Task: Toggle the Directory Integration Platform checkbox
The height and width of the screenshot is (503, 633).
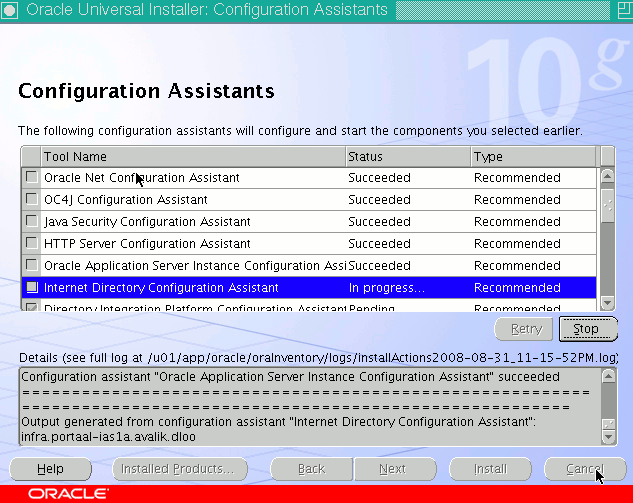Action: [31, 307]
